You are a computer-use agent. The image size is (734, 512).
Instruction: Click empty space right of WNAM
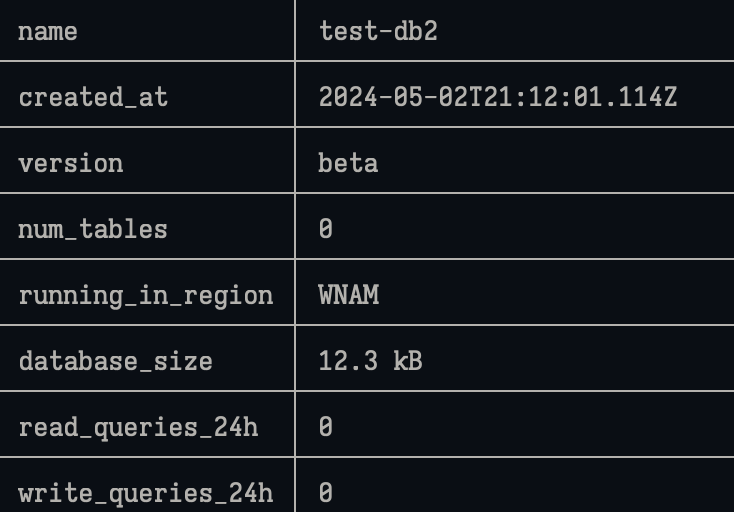pos(556,293)
